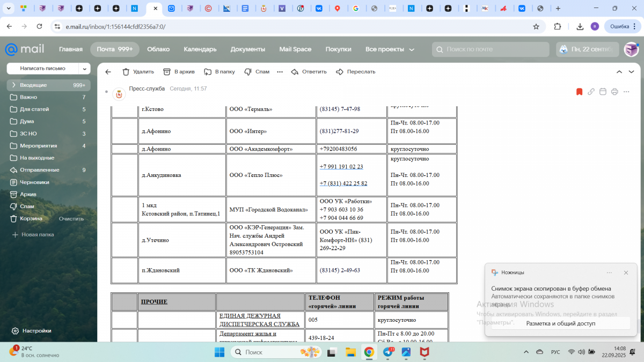Bookmark this page with the star icon

click(x=536, y=26)
